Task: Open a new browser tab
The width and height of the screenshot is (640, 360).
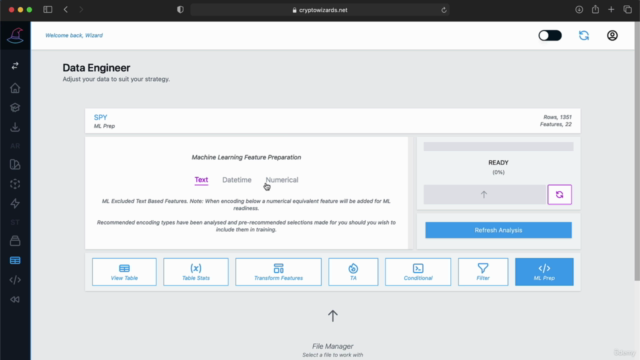Action: tap(611, 10)
